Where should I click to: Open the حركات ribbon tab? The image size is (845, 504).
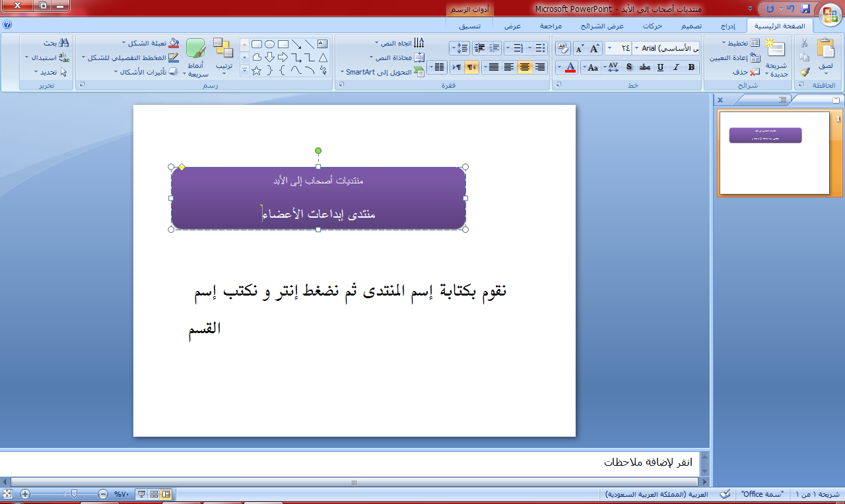(652, 26)
